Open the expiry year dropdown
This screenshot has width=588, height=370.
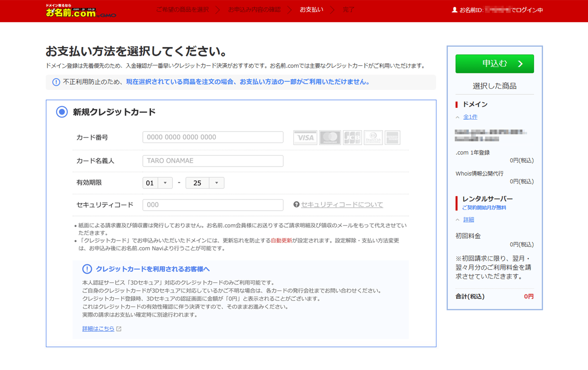(x=205, y=183)
